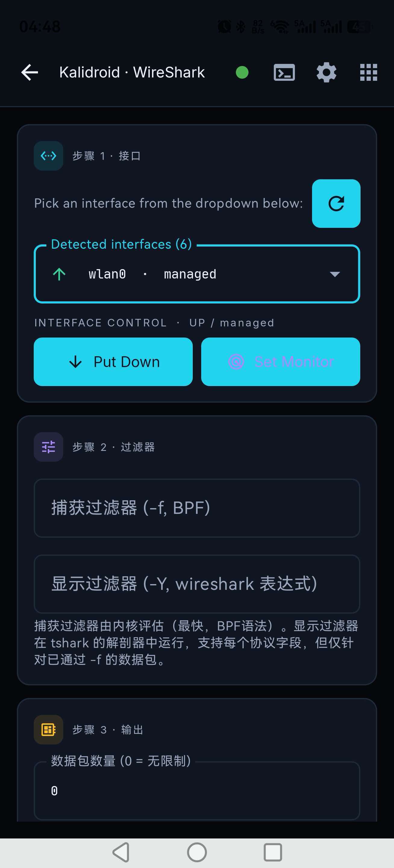The image size is (394, 868).
Task: Focus the capture filter (-f, BPF) field
Action: (x=197, y=508)
